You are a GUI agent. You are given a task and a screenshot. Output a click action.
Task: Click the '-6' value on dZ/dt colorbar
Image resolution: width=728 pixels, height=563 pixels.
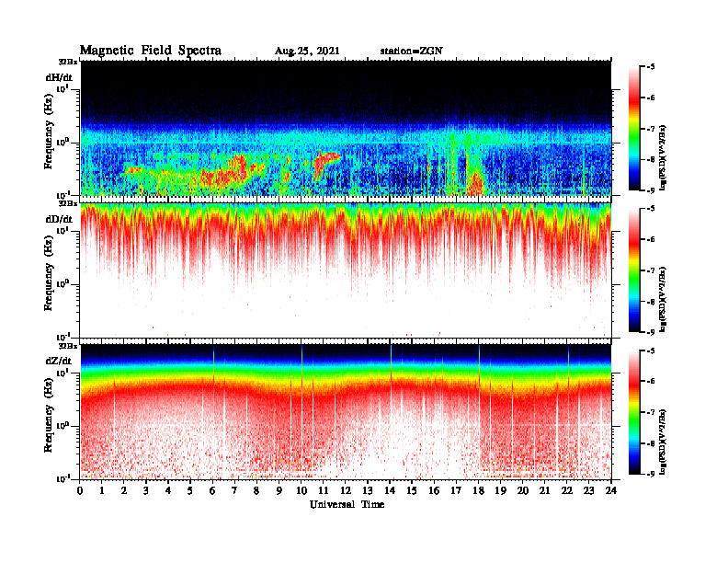coord(651,381)
